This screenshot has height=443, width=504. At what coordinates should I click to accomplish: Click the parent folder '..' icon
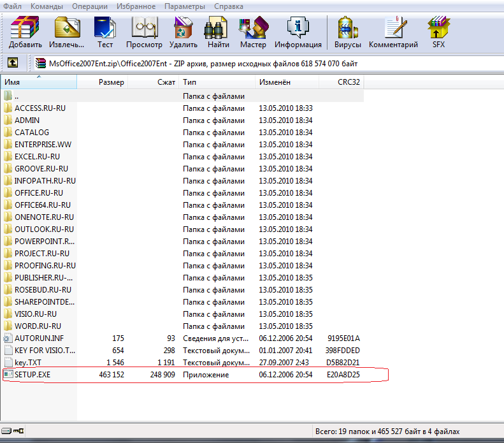pyautogui.click(x=8, y=96)
